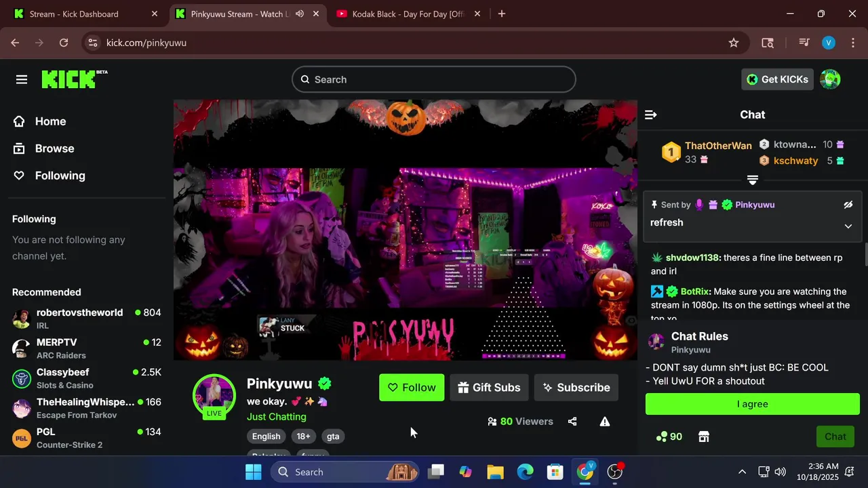Report the stream warning icon

click(605, 422)
